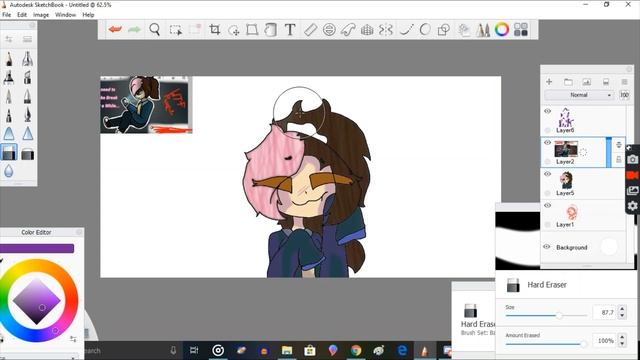Enable the French Curve guide
The width and height of the screenshot is (640, 360).
tap(348, 30)
